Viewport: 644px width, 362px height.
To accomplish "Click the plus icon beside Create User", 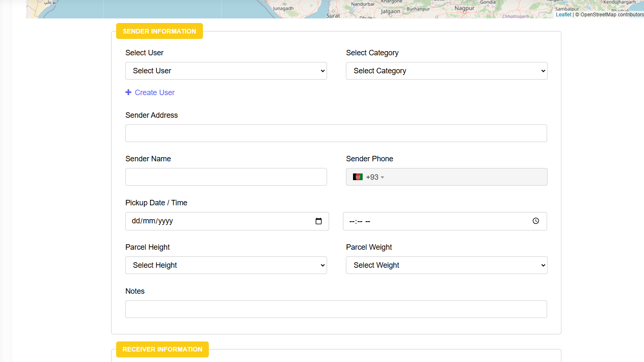I will 128,92.
